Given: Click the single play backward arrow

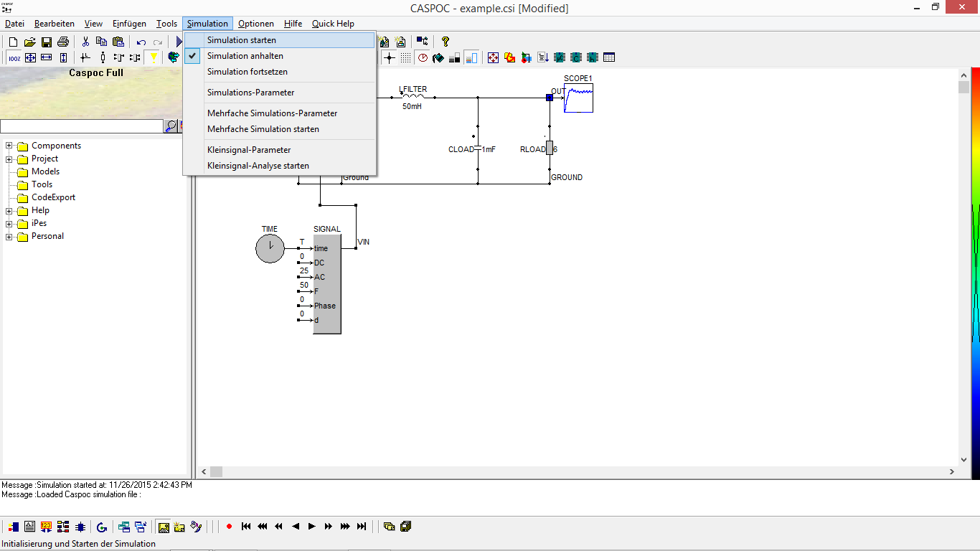Looking at the screenshot, I should coord(296,527).
